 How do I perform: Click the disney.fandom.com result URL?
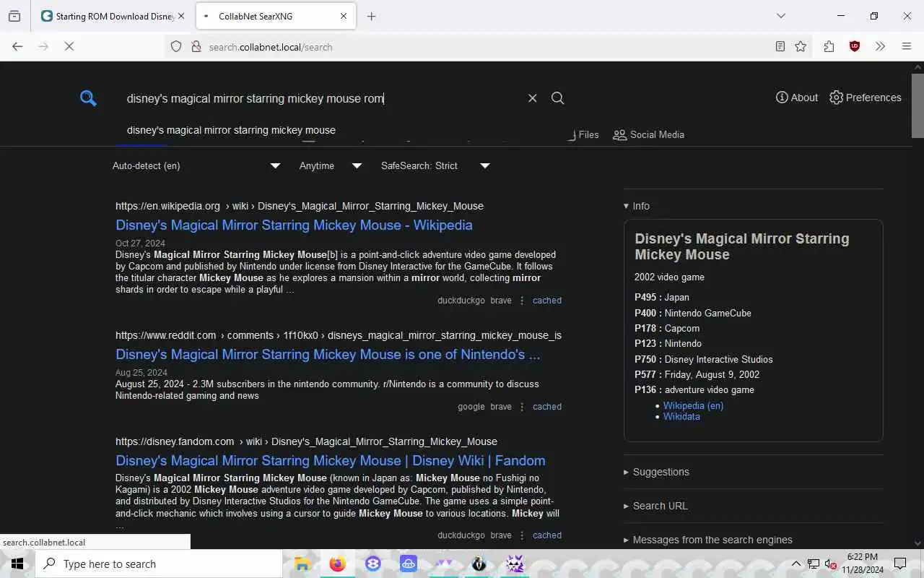click(x=306, y=441)
